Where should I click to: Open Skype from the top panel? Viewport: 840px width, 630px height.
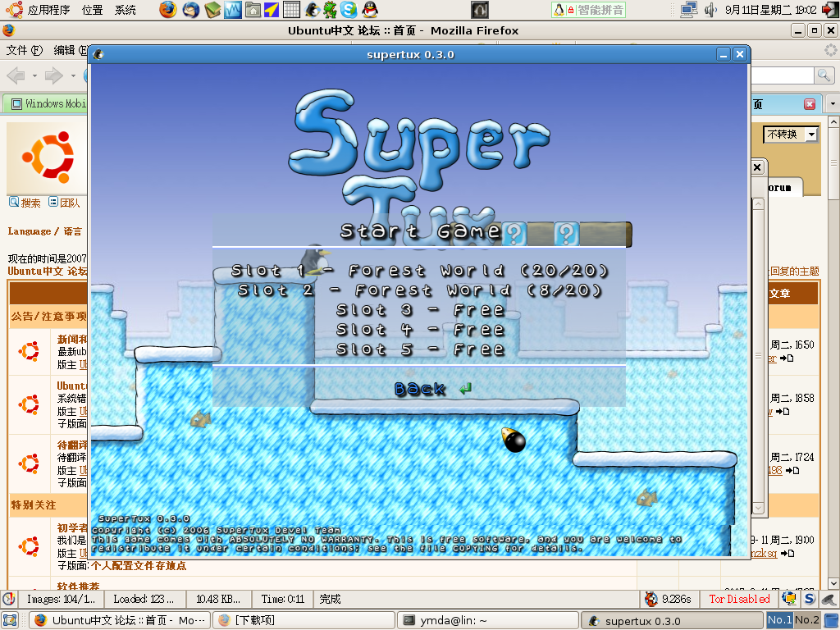349,10
